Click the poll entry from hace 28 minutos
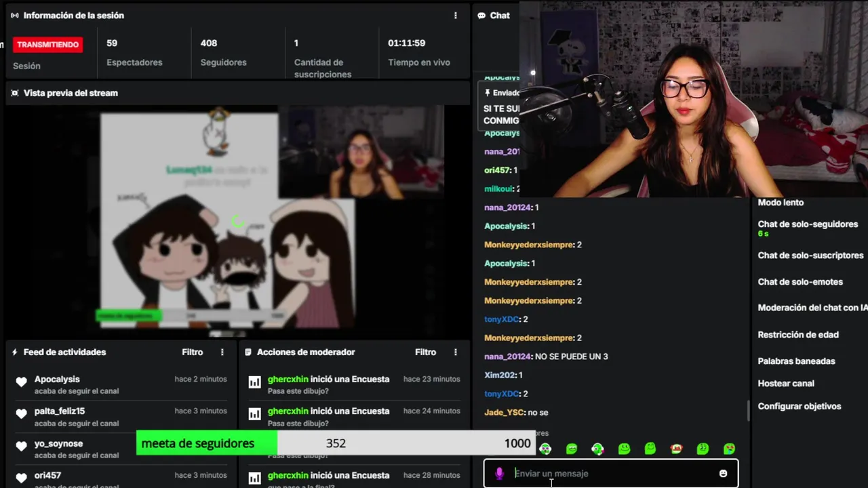868x488 pixels. tap(355, 479)
